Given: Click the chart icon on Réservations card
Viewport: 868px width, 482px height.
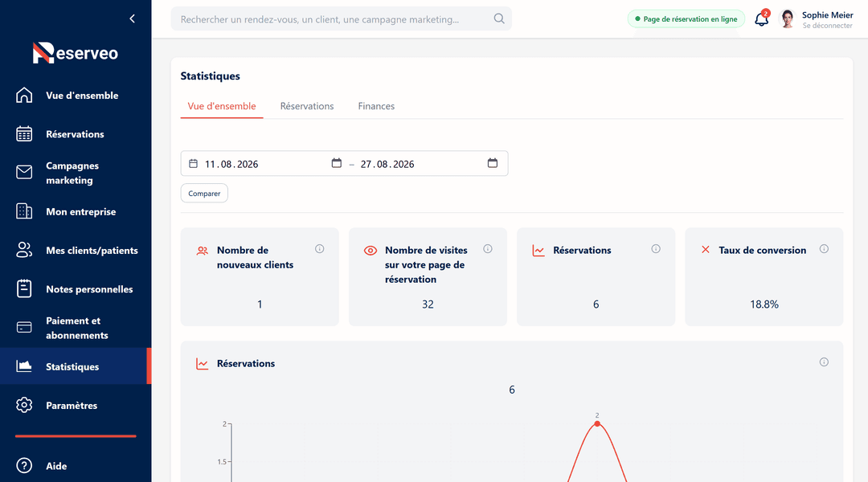Looking at the screenshot, I should tap(538, 251).
